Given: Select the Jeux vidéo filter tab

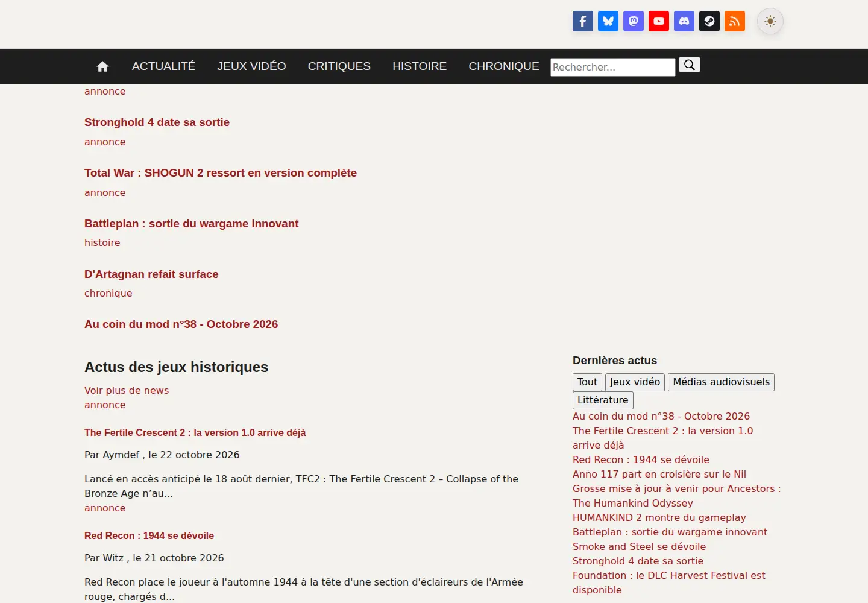Looking at the screenshot, I should click(x=635, y=382).
